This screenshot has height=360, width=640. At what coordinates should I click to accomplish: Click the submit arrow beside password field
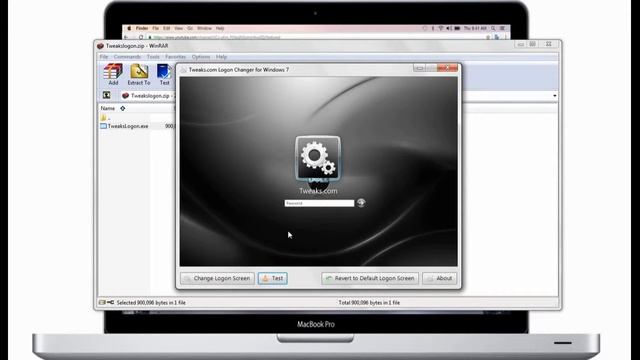tap(361, 202)
